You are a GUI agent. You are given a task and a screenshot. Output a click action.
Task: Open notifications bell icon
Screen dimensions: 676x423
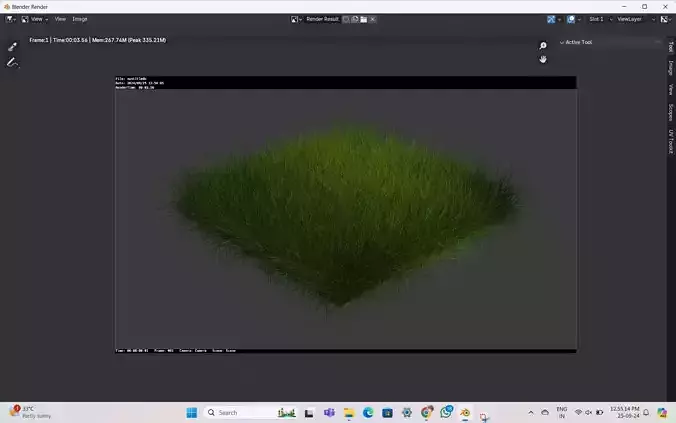646,413
